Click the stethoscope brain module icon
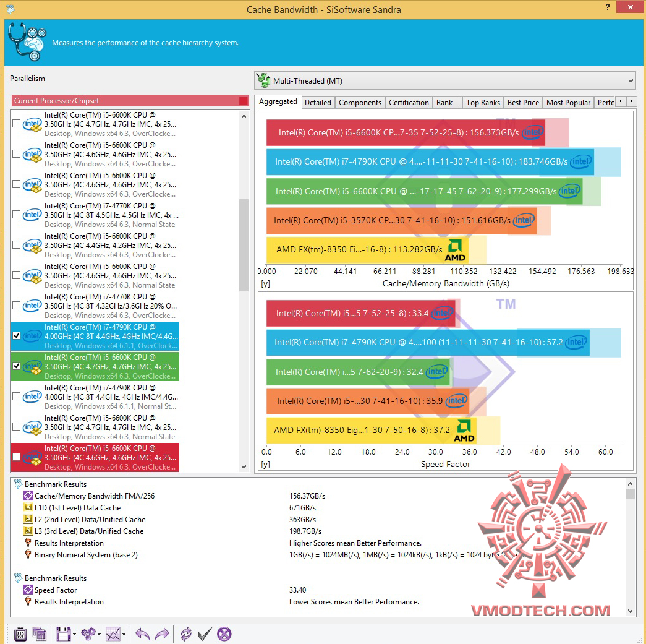 27,41
